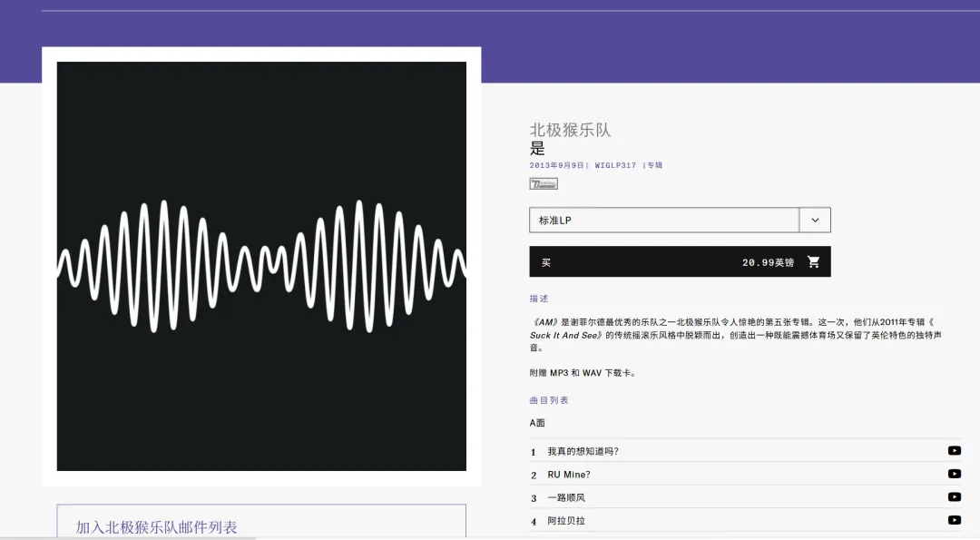
Task: Select track title 我真的想知道吗?
Action: [x=583, y=451]
